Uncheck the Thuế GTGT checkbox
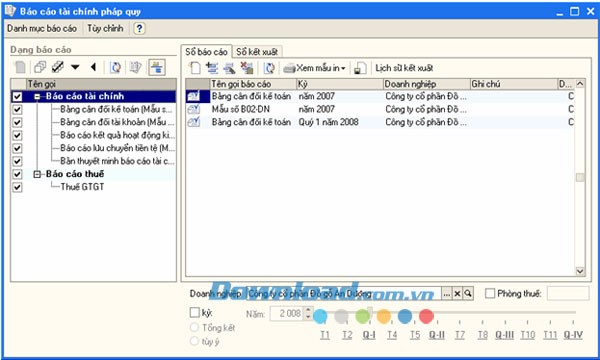 (x=17, y=187)
